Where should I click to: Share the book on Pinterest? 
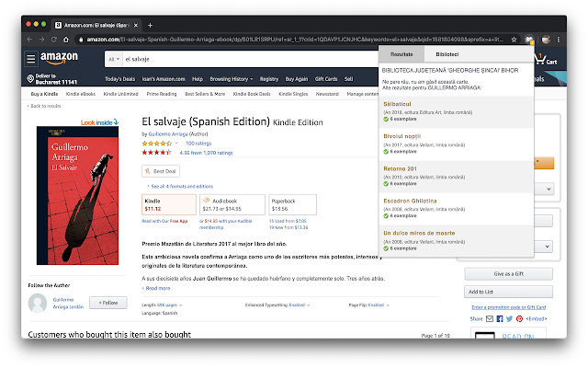click(x=519, y=319)
